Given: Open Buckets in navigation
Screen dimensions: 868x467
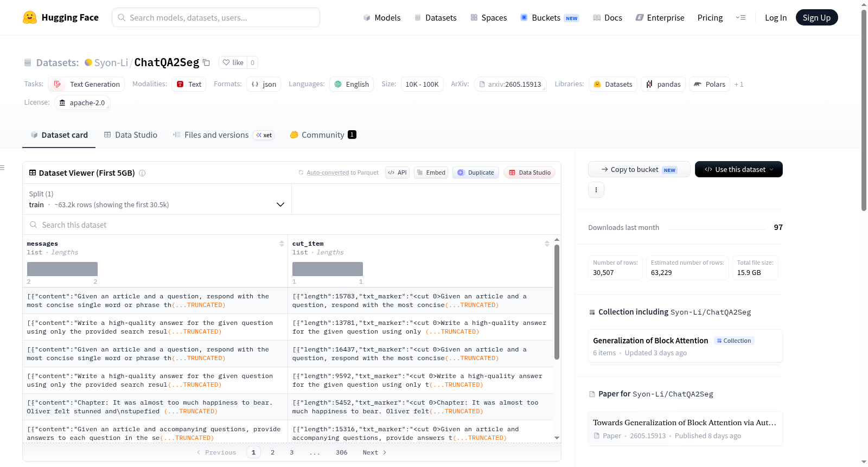Looking at the screenshot, I should [x=550, y=17].
